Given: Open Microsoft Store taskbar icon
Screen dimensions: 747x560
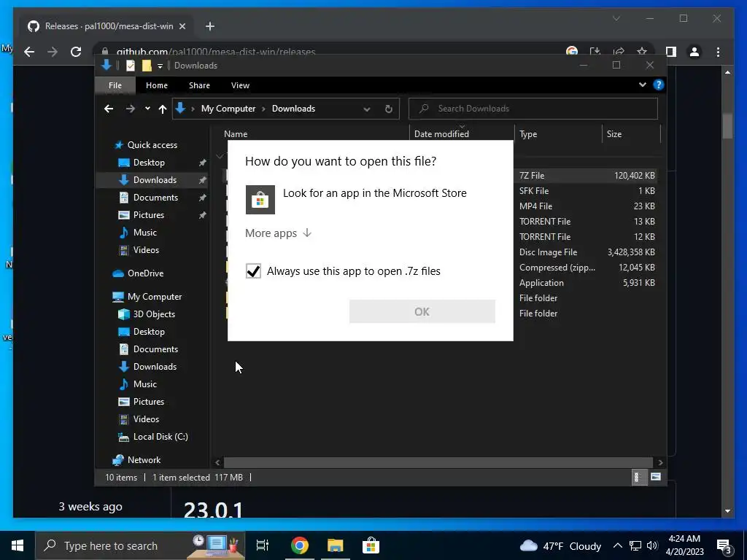Looking at the screenshot, I should [371, 545].
